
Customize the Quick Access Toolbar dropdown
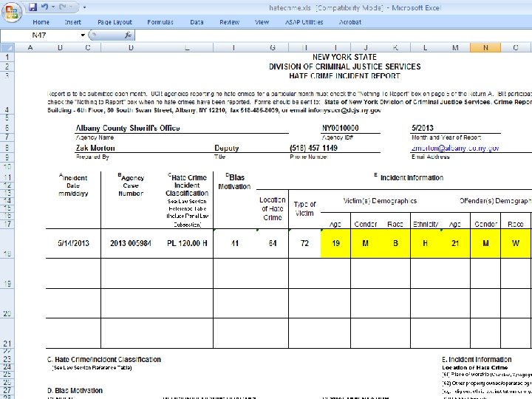[x=84, y=7]
